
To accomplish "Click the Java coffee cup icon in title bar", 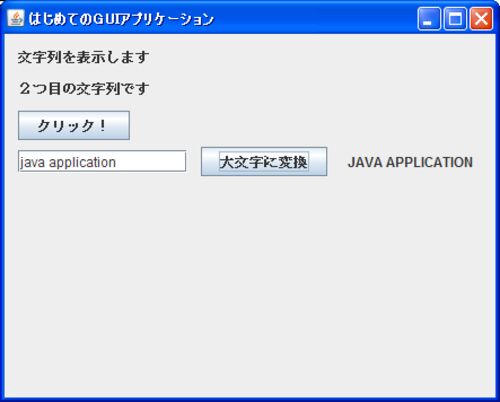I will point(16,18).
